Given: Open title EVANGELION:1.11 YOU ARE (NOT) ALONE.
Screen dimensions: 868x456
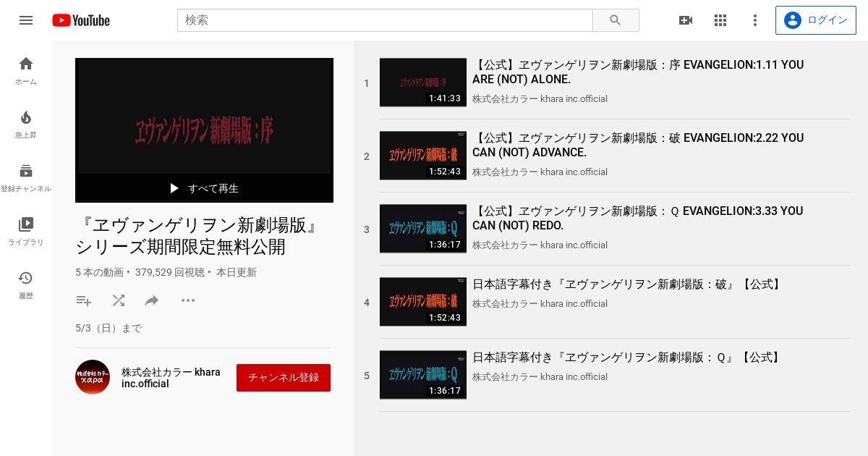Looking at the screenshot, I should coord(638,72).
